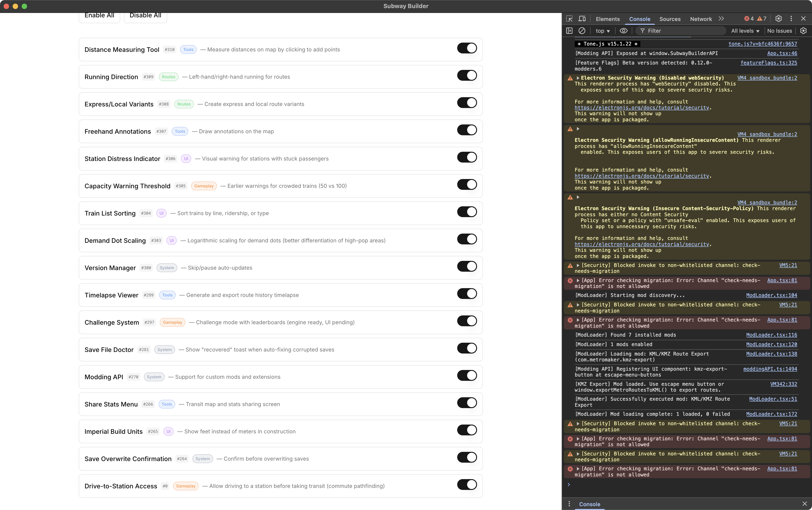Click the Enable All button
Image resolution: width=812 pixels, height=510 pixels.
click(99, 15)
